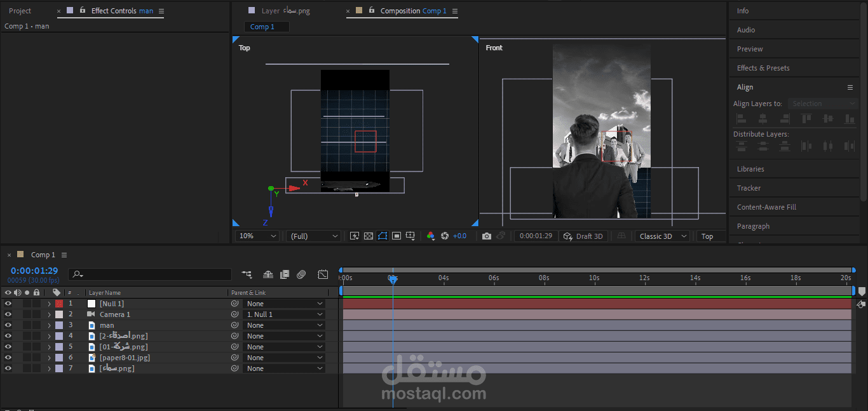
Task: Click the Draft 3D button
Action: [583, 236]
